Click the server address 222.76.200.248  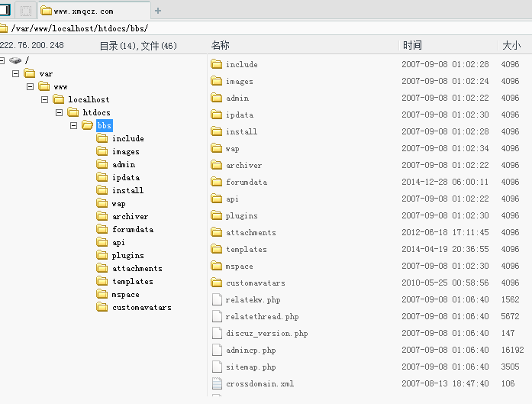(32, 45)
